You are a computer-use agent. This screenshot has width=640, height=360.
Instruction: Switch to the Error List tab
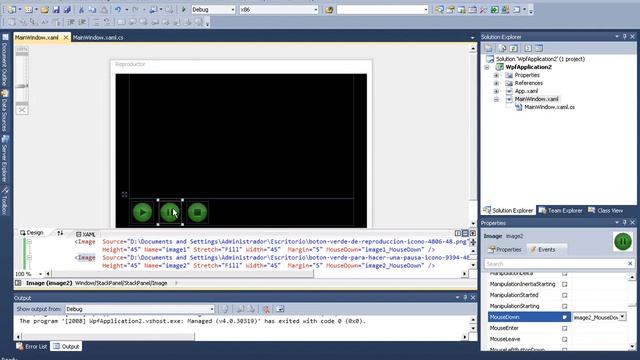(32, 347)
